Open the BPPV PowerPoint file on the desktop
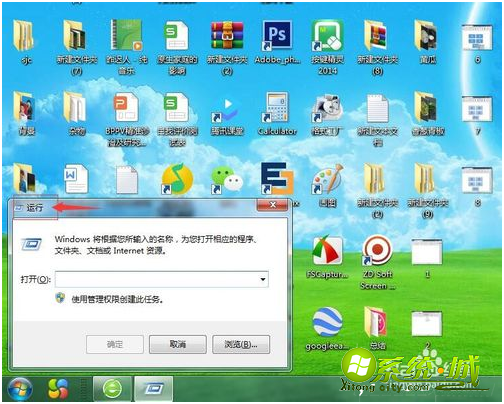504x404 pixels. coord(126,108)
